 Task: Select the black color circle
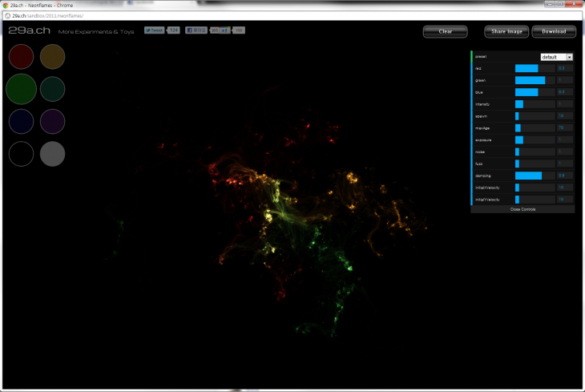coord(21,153)
